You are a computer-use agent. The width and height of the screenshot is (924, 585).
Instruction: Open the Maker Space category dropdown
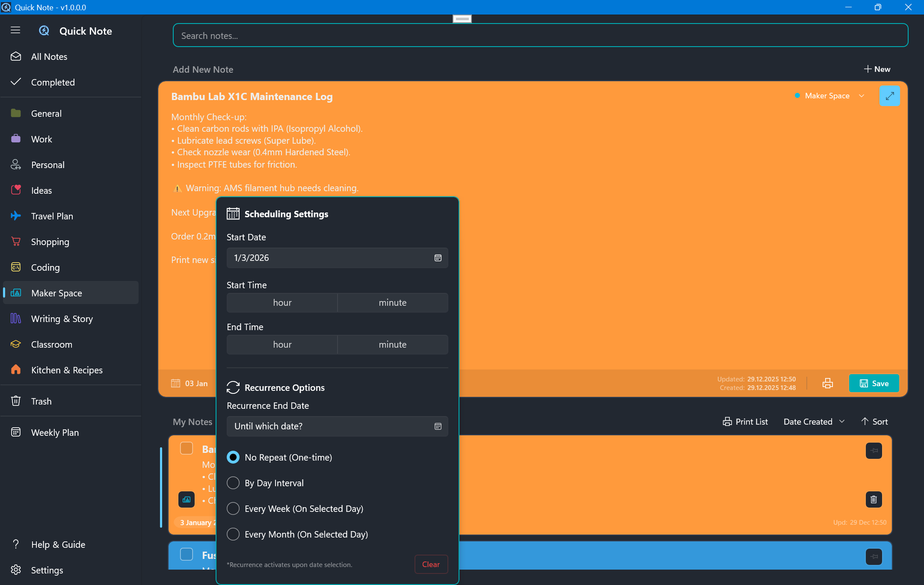click(x=830, y=96)
